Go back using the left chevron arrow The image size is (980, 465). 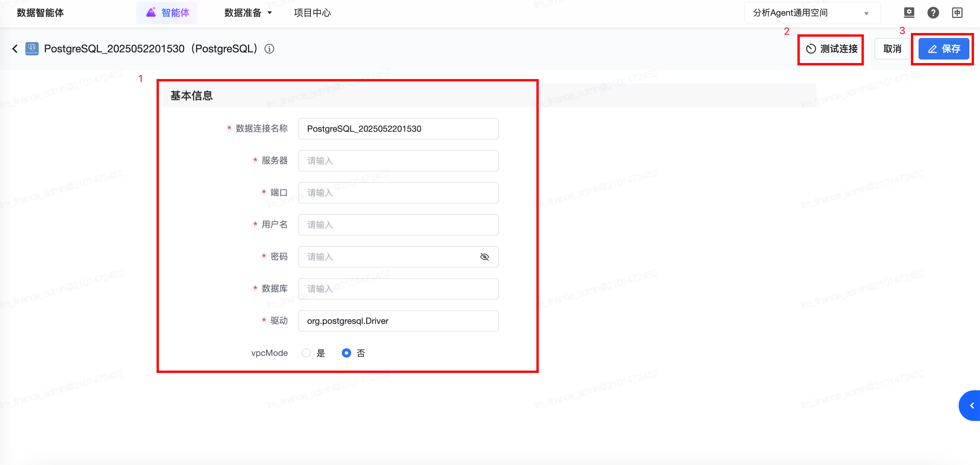15,49
